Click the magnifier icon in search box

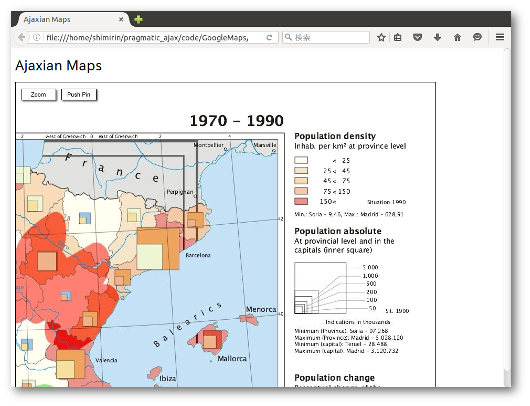(288, 37)
